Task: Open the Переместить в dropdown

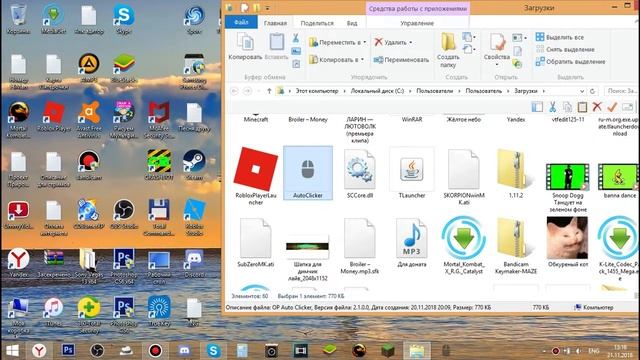Action: pos(337,42)
